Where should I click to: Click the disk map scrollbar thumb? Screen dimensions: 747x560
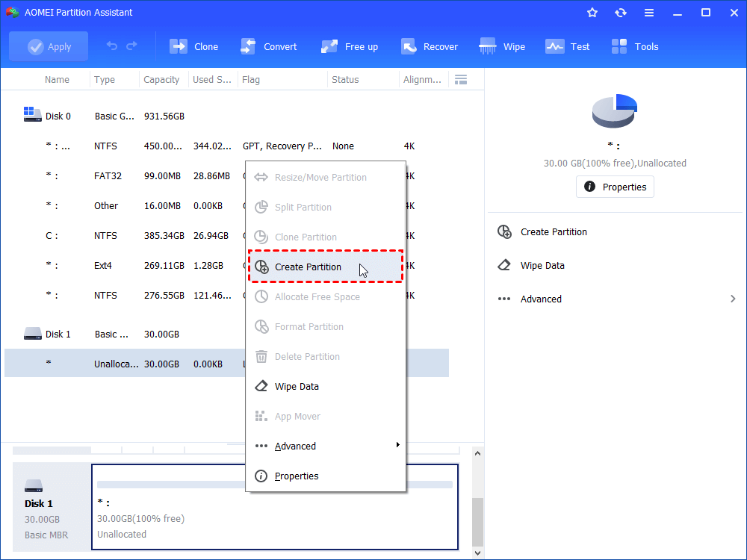pyautogui.click(x=478, y=522)
